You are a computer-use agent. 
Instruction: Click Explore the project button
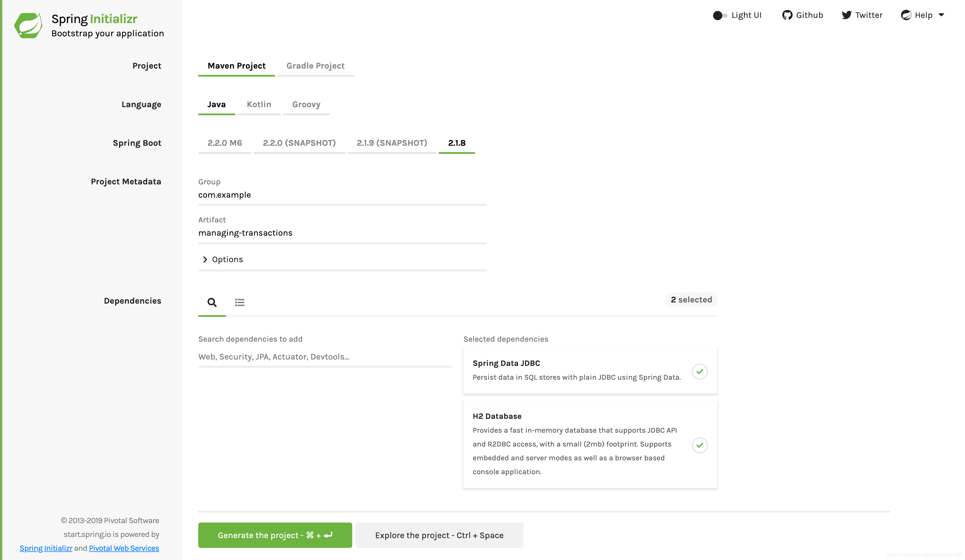coord(439,535)
